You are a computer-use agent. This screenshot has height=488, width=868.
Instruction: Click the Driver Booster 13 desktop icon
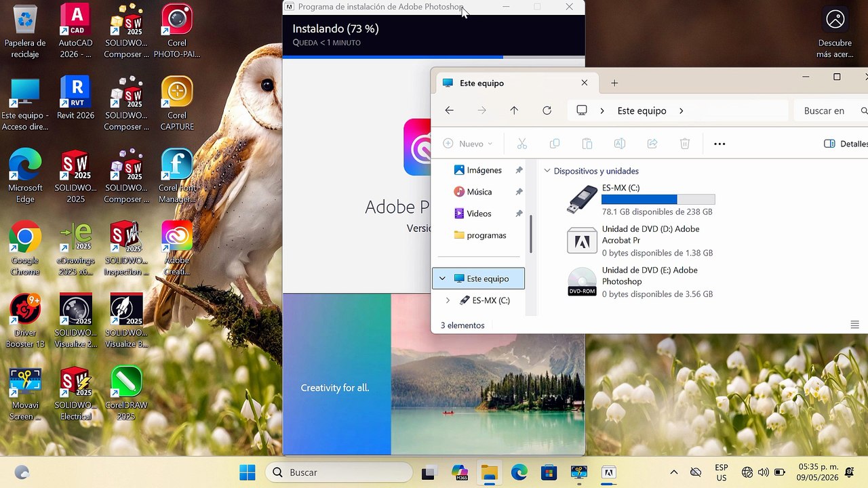[25, 321]
